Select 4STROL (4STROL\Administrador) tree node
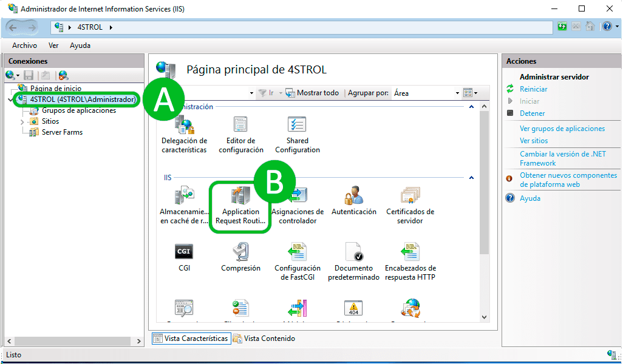623x364 pixels. coord(83,99)
